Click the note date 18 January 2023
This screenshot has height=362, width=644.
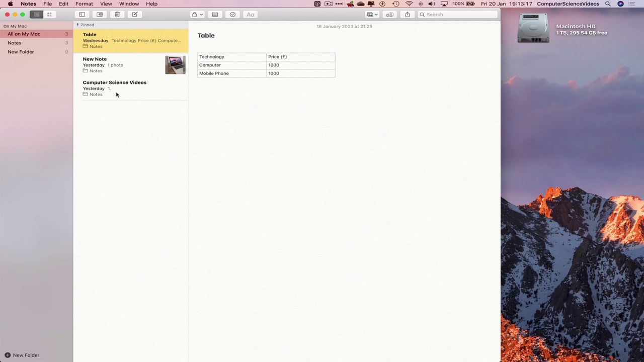[344, 26]
